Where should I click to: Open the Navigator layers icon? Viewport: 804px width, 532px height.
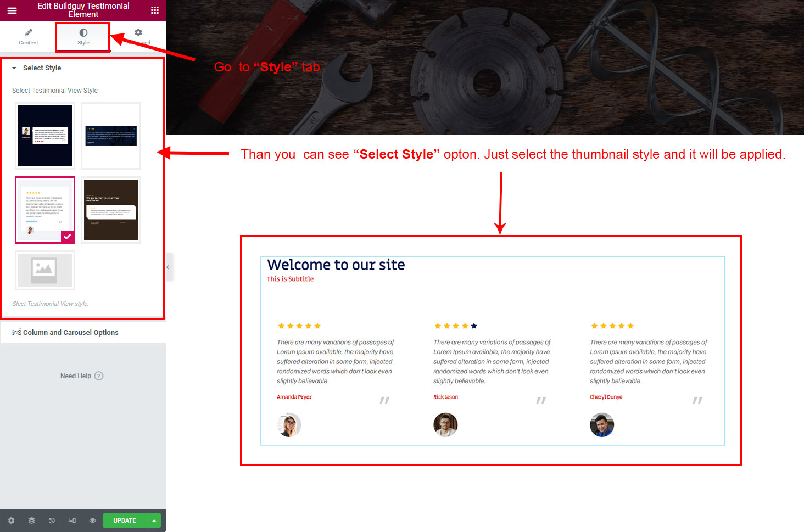pos(31,520)
